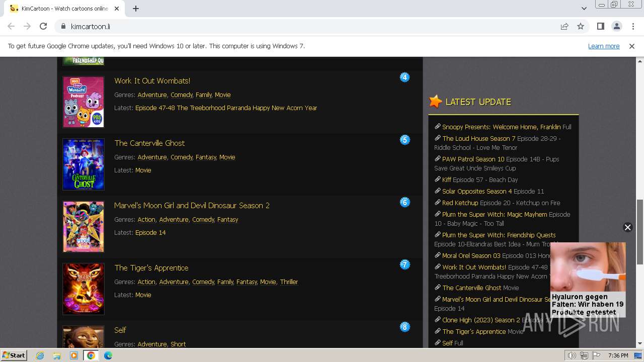Open Snoopy Presents: Welcome Home, Franklin update

501,127
